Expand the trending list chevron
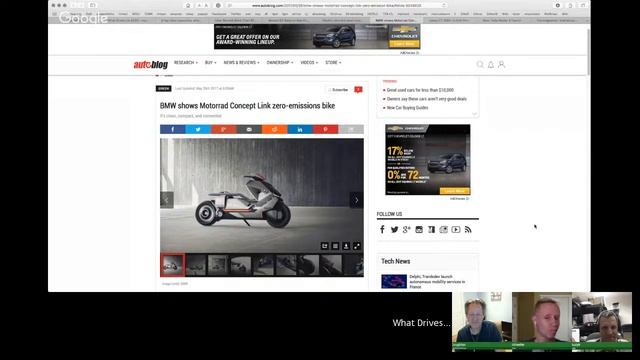Viewport: 640px width, 360px height. click(x=474, y=113)
